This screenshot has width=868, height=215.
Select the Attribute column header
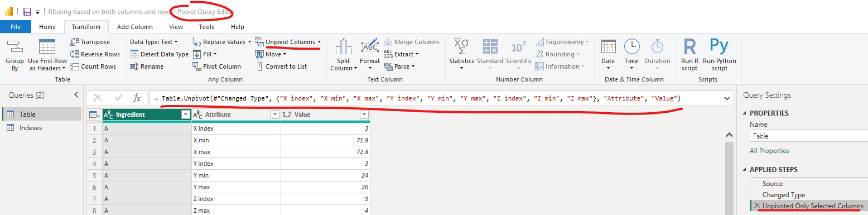click(235, 114)
